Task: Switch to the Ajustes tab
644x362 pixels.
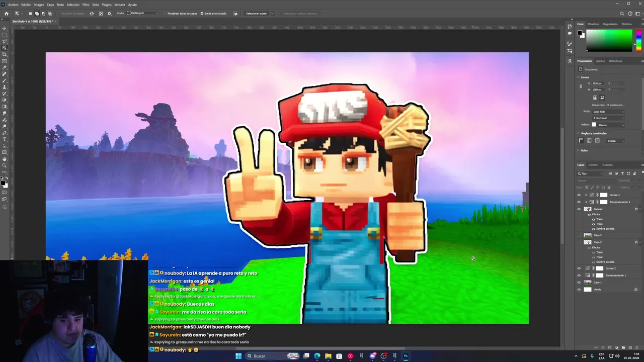Action: [600, 61]
